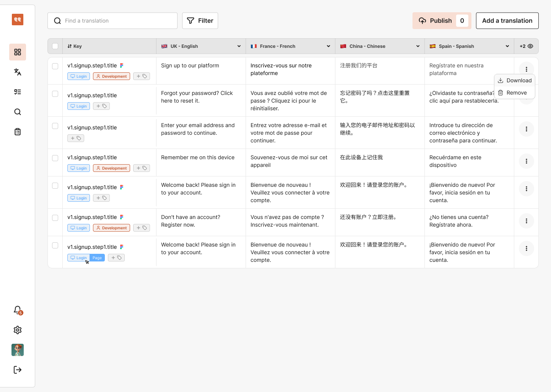The width and height of the screenshot is (551, 392).
Task: Check the 'Forgot your password?' row checkbox
Action: click(x=55, y=94)
